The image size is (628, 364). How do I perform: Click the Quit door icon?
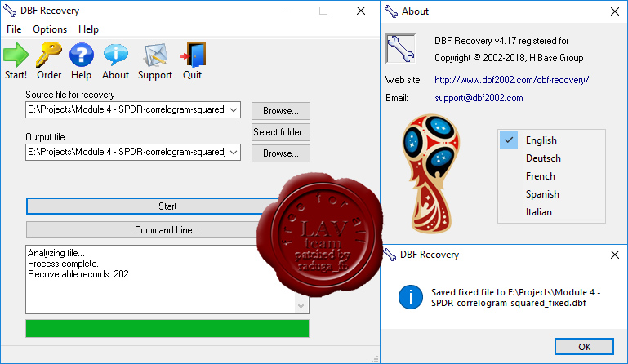click(193, 55)
